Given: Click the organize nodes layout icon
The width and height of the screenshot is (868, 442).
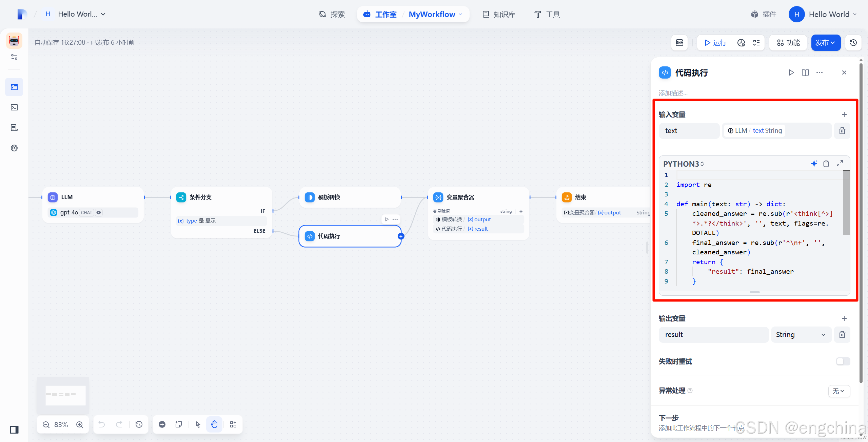Looking at the screenshot, I should tap(233, 424).
